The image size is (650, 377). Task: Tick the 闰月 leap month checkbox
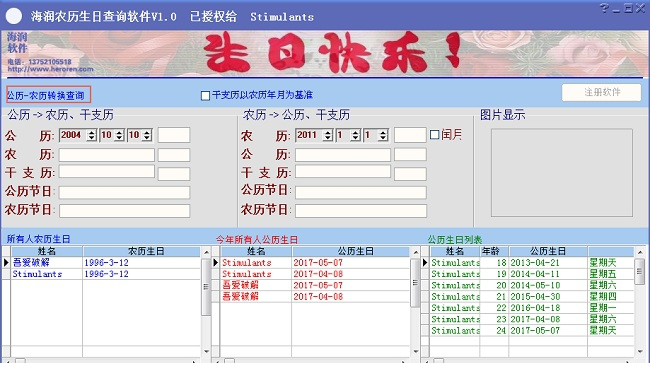[434, 135]
